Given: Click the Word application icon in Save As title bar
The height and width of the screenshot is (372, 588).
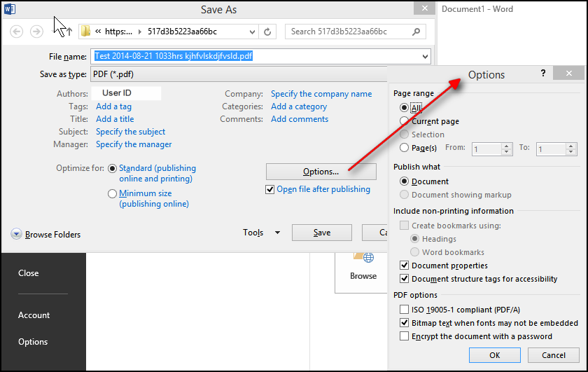Looking at the screenshot, I should pyautogui.click(x=10, y=8).
